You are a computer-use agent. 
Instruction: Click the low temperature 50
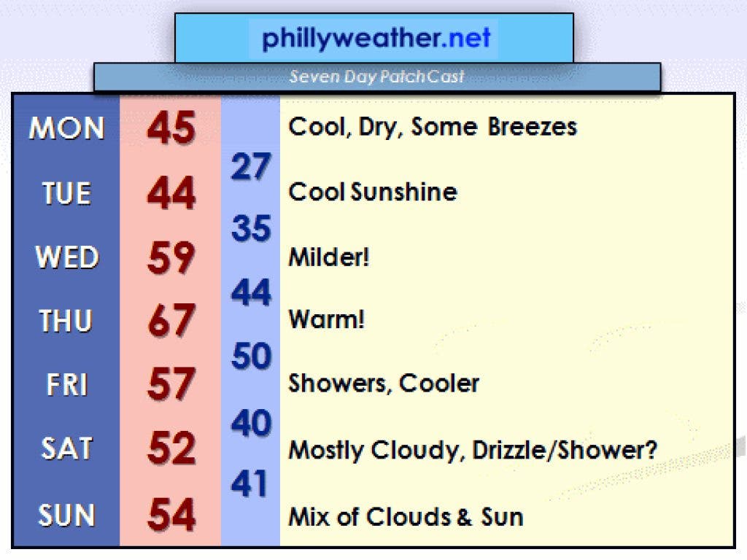[x=251, y=357]
